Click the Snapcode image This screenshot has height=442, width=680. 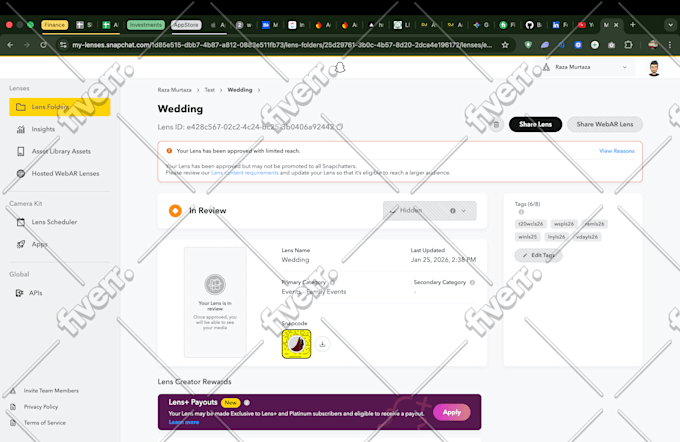pyautogui.click(x=297, y=344)
